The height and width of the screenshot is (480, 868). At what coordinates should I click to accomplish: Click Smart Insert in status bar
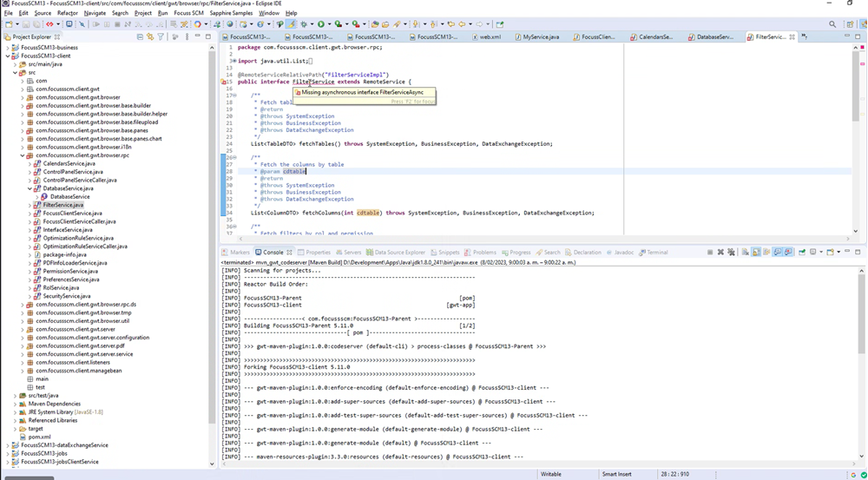(x=617, y=475)
